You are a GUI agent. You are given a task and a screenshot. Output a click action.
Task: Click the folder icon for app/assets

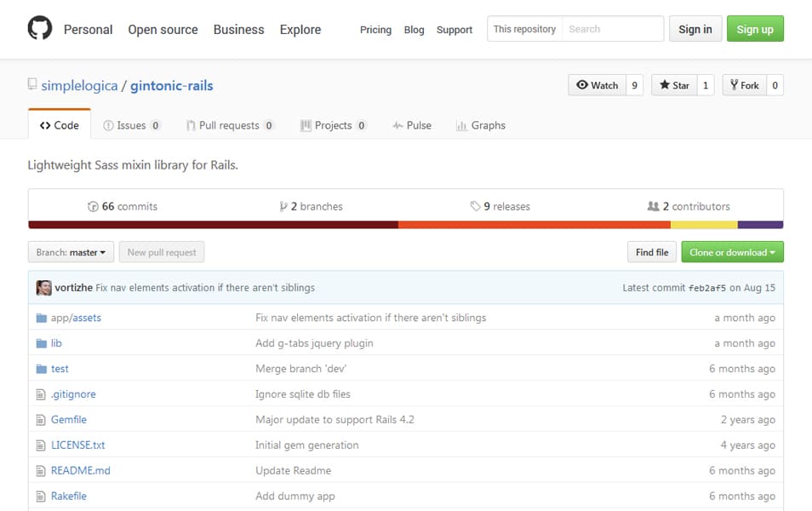(42, 318)
